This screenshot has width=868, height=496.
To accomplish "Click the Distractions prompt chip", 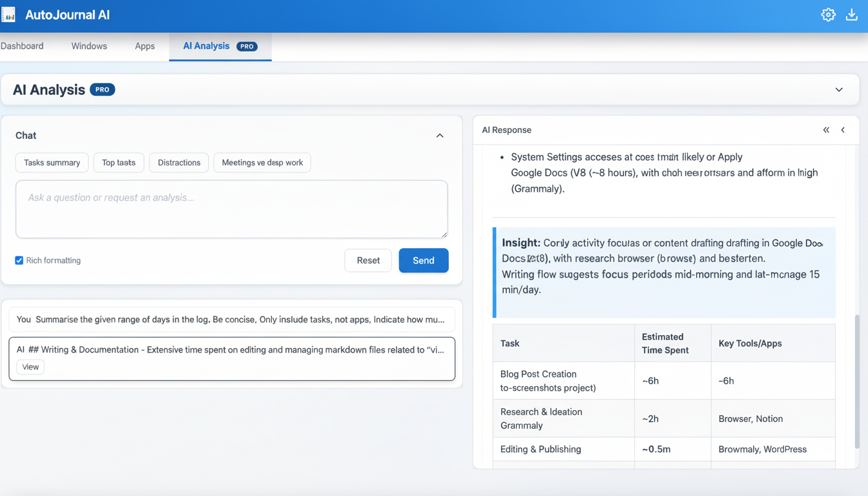I will [178, 162].
